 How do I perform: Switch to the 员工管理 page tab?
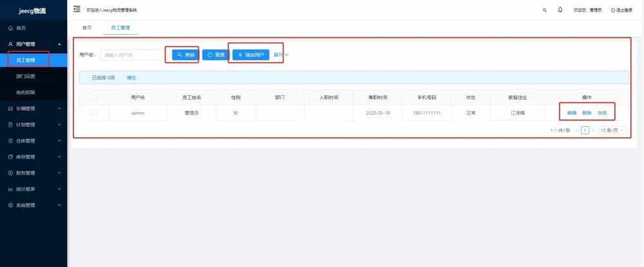(x=121, y=28)
